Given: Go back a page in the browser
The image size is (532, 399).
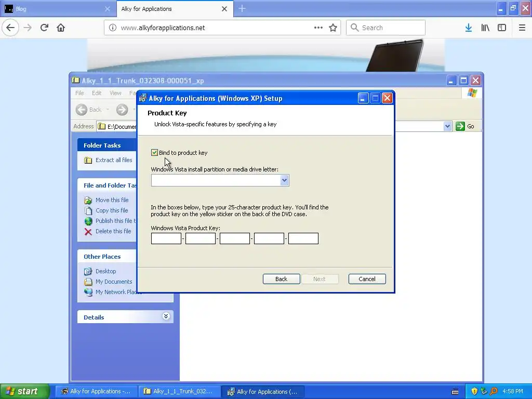Looking at the screenshot, I should [10, 28].
